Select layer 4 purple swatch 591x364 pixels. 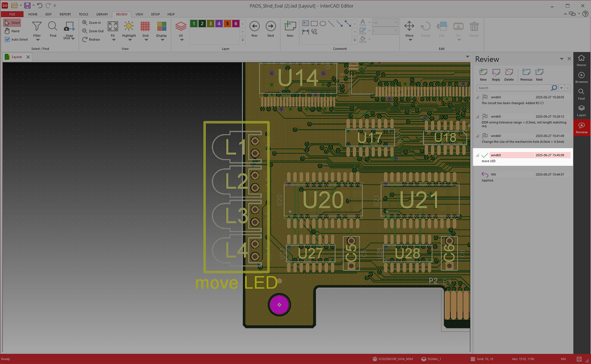219,24
